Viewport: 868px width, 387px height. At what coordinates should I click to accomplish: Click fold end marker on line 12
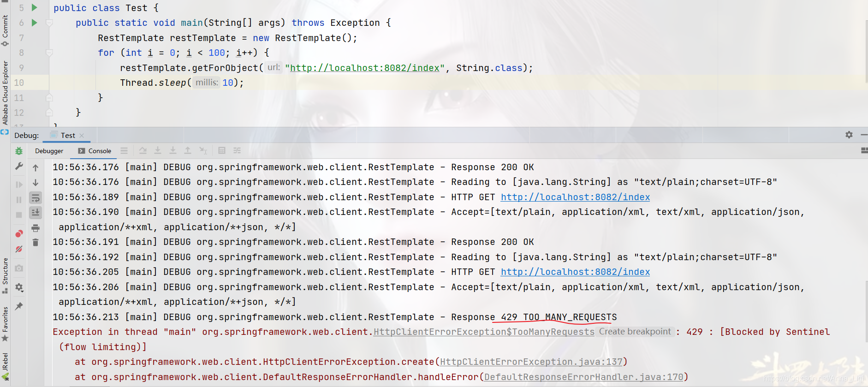click(49, 113)
